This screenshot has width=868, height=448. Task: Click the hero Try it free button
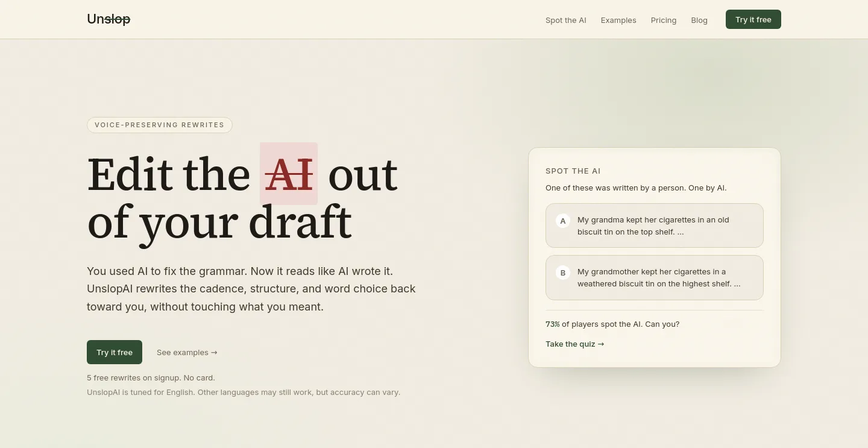pyautogui.click(x=115, y=352)
